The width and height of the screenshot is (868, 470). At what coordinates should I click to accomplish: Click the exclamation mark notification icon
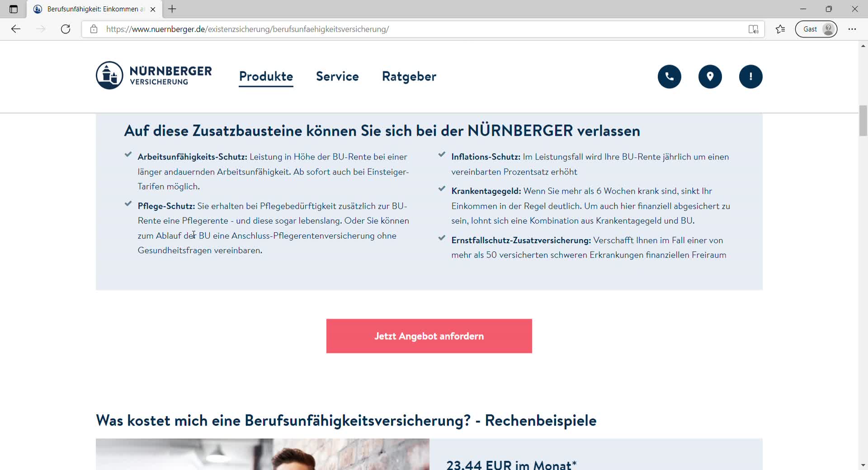tap(750, 77)
